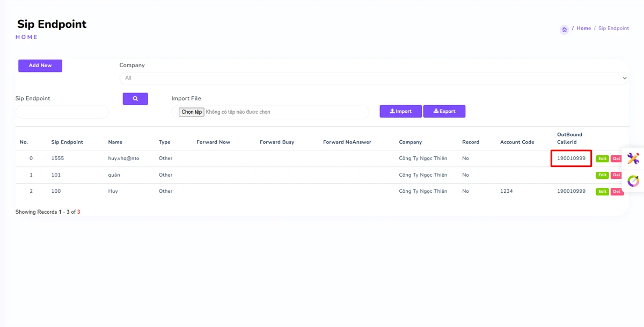The image size is (644, 327).
Task: Click the Add New button
Action: (40, 66)
